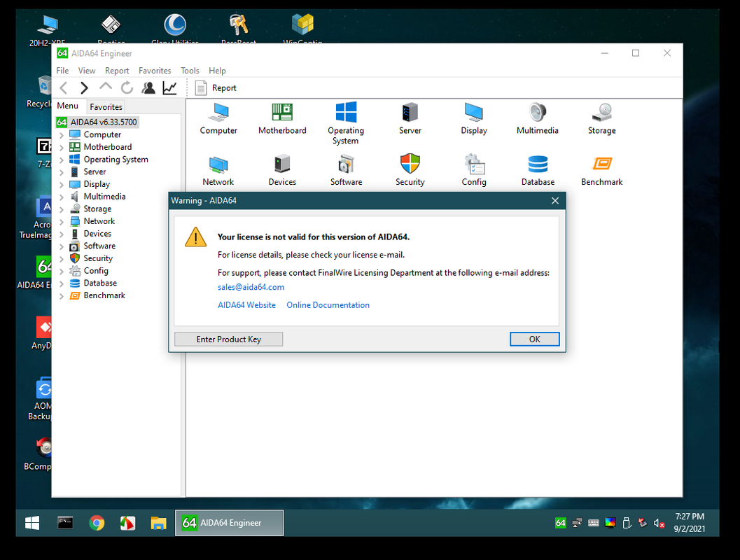Open the Online Documentation link
Viewport: 740px width, 560px height.
pos(328,305)
